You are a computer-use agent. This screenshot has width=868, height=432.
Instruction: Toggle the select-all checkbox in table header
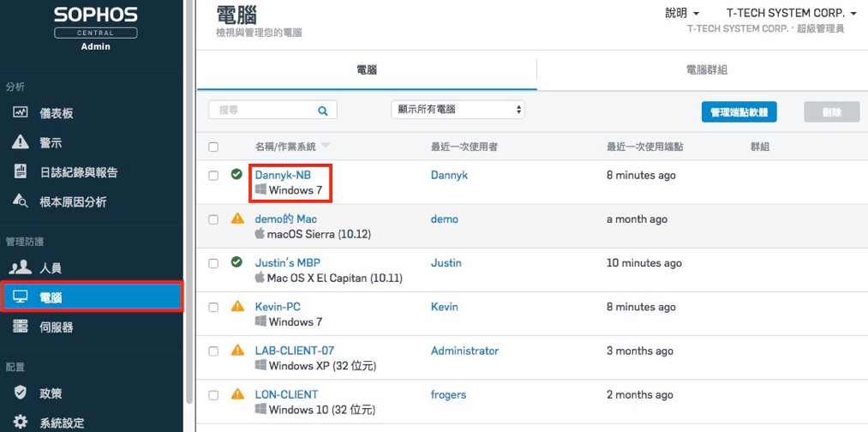[x=213, y=147]
